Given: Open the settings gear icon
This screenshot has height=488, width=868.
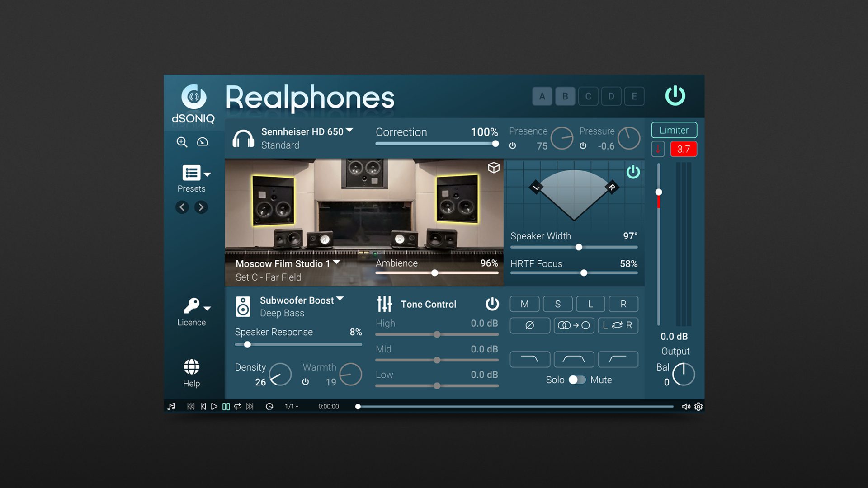Looking at the screenshot, I should tap(698, 407).
